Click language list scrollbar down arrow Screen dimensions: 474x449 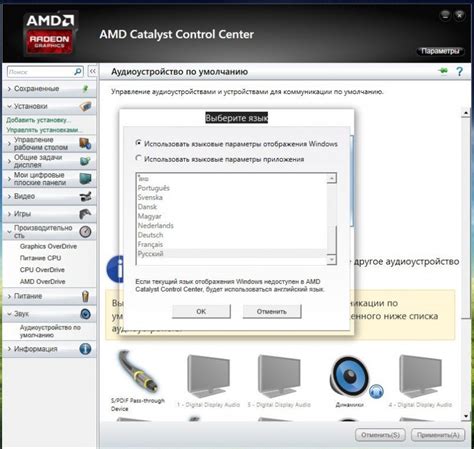click(x=332, y=259)
